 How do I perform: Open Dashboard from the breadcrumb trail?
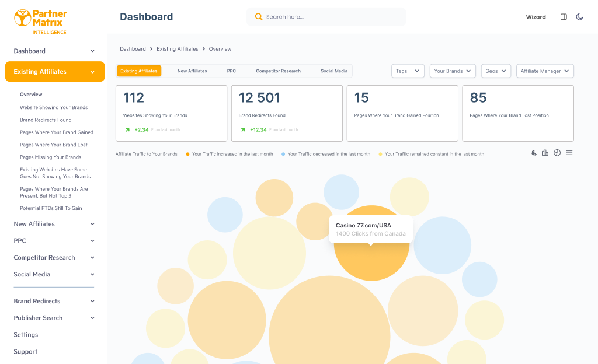click(133, 49)
